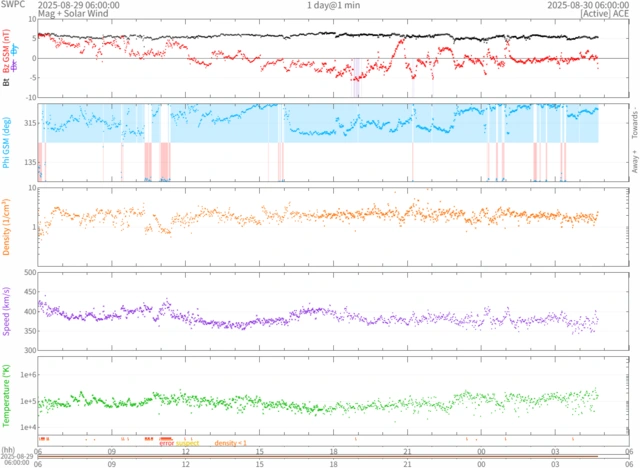
Task: Click the start date 2025-08-29 06:00:00 at top
Action: pos(78,5)
